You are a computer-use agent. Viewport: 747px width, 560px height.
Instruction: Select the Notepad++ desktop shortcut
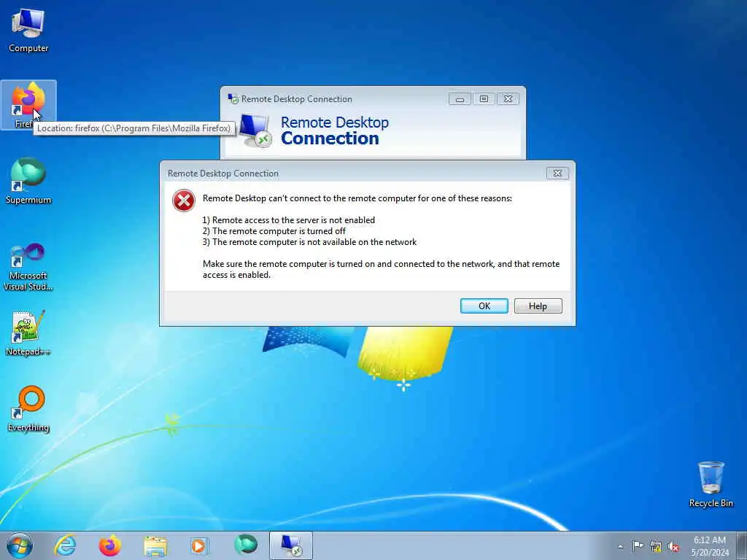click(28, 332)
